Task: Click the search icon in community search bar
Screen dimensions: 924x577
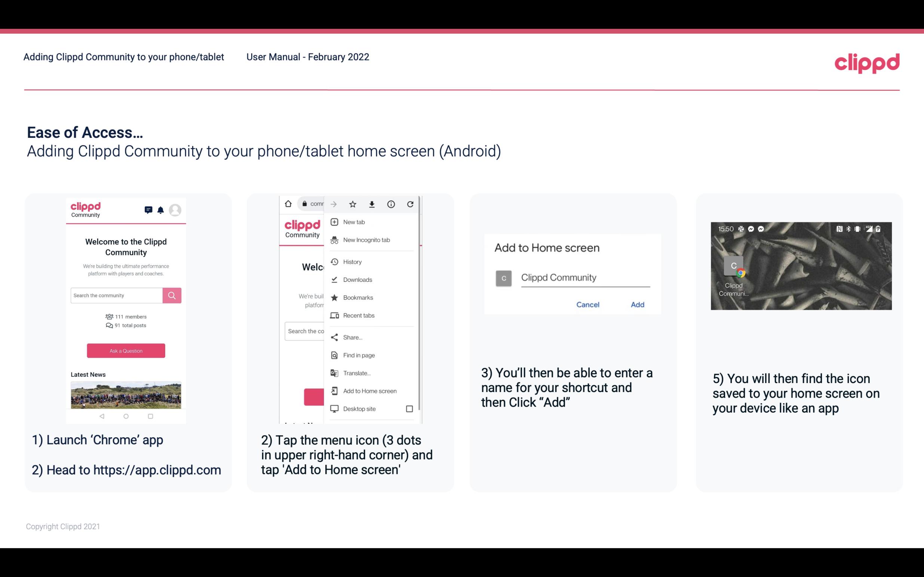Action: (x=172, y=295)
